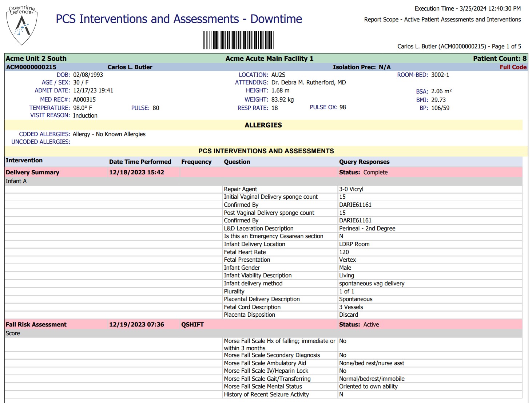Toggle the Morse Fall Scale IV/Heparin Lock response
The height and width of the screenshot is (403, 532).
tap(266, 371)
